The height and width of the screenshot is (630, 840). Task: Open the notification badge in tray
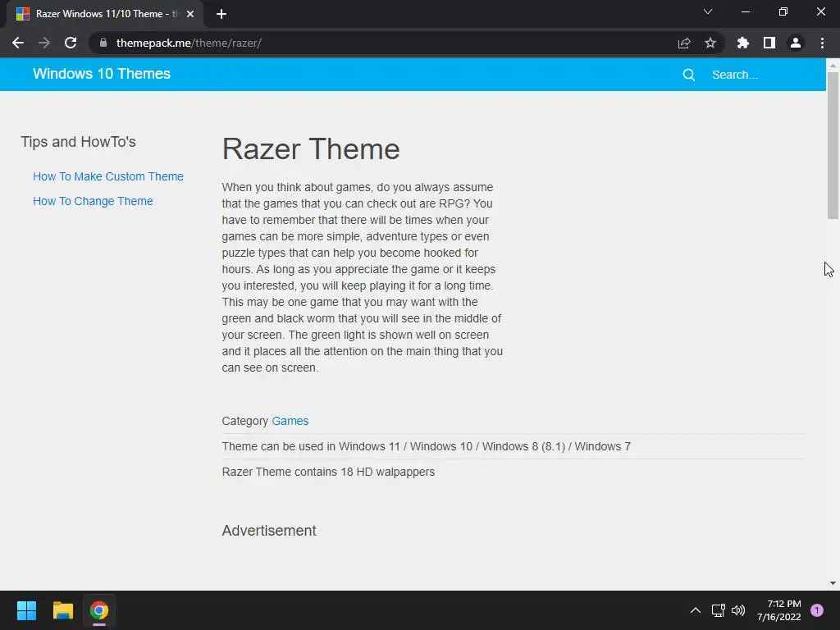point(817,610)
